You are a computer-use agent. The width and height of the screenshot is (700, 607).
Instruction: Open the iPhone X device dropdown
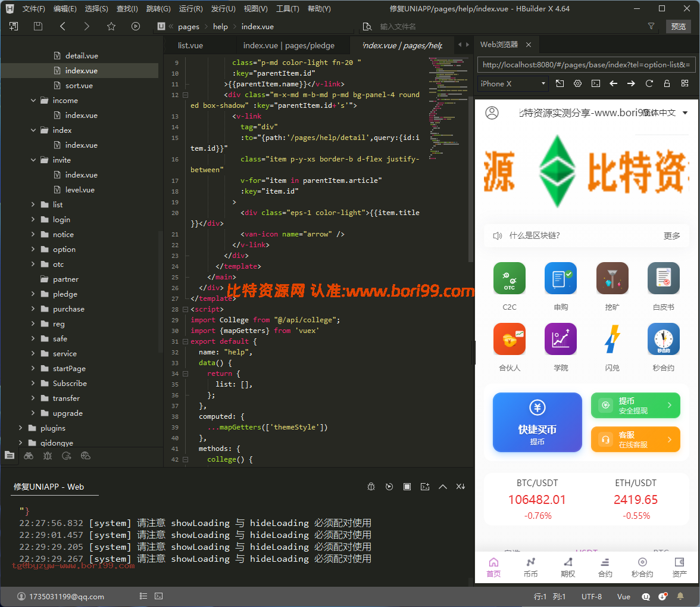[x=512, y=83]
